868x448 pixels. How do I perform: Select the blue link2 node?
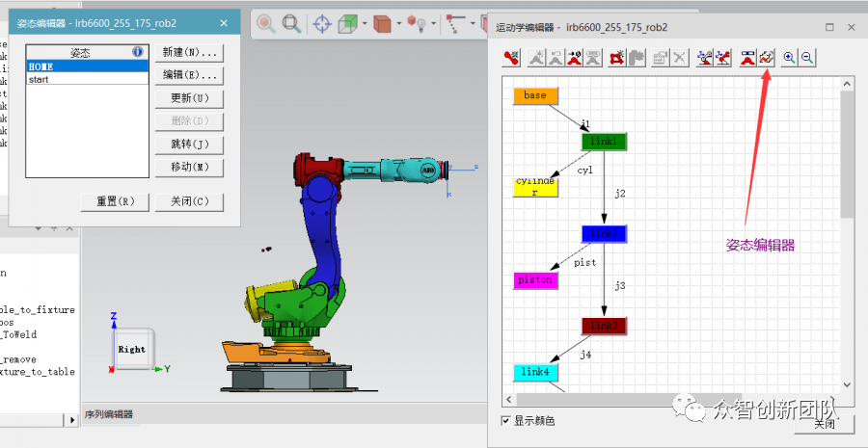click(604, 234)
